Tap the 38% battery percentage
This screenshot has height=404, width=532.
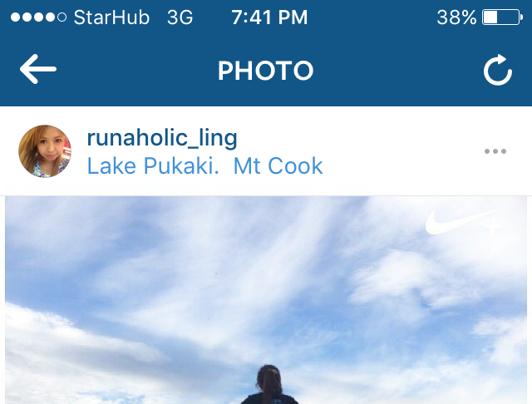tap(456, 17)
